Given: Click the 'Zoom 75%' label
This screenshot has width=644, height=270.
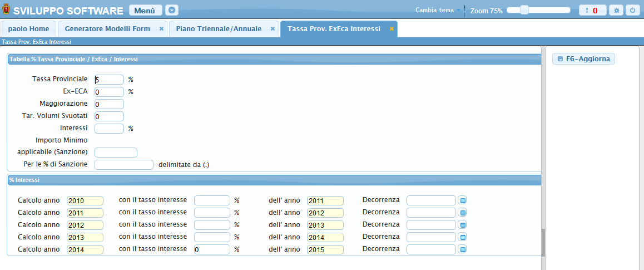Looking at the screenshot, I should (486, 11).
